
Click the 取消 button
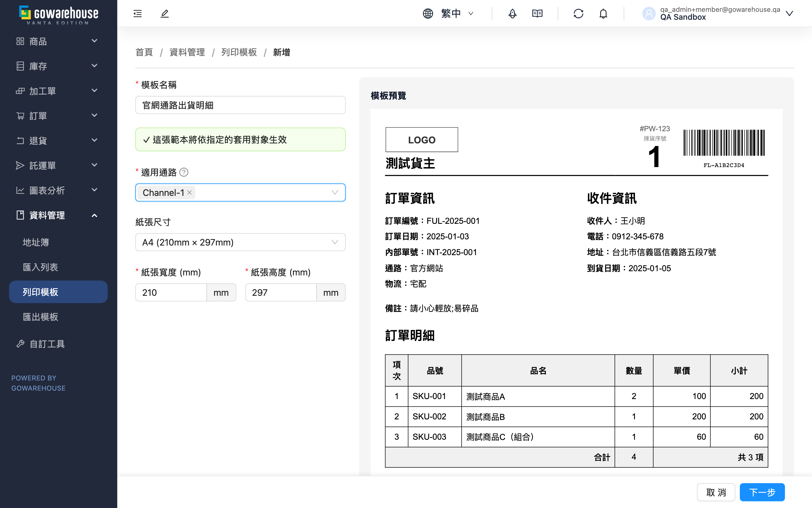[716, 492]
